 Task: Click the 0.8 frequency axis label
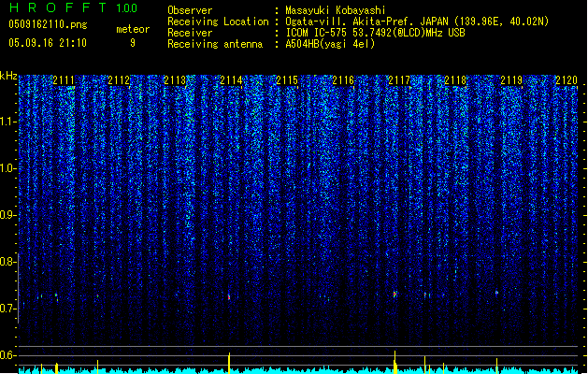8,262
